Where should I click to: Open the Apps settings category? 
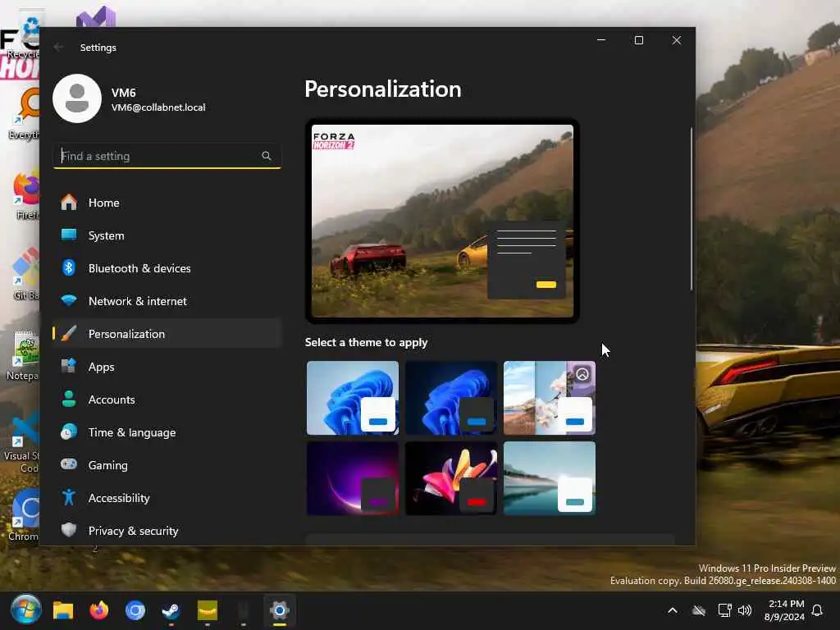point(167,367)
